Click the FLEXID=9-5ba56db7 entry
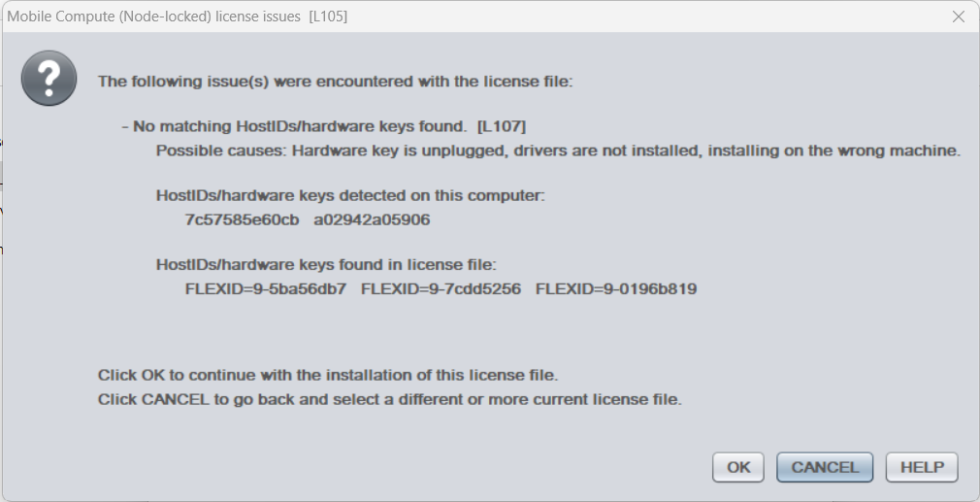Image resolution: width=980 pixels, height=502 pixels. pyautogui.click(x=265, y=288)
